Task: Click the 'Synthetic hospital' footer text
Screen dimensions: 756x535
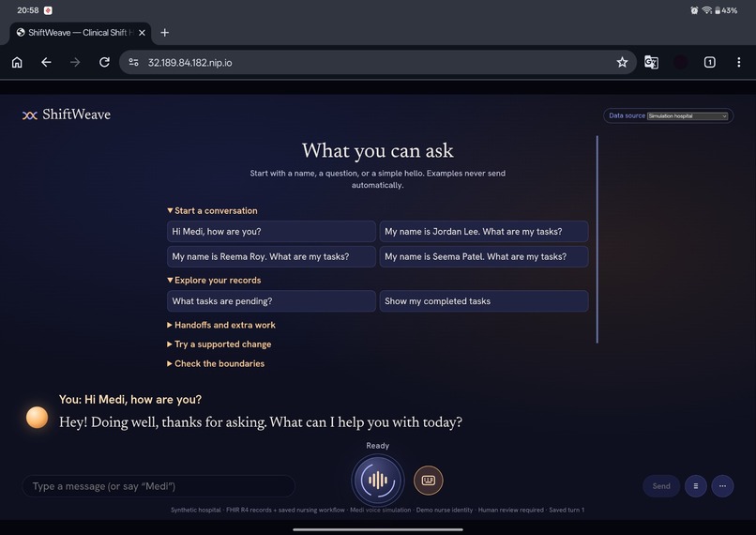Action: click(x=195, y=510)
